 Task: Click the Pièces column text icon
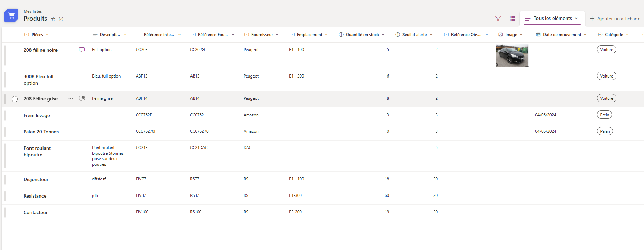[x=27, y=35]
